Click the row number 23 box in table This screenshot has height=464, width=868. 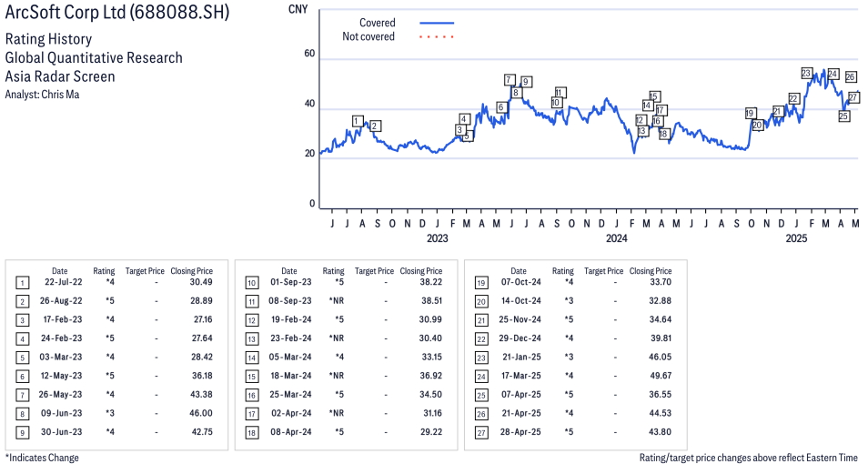[x=481, y=358]
